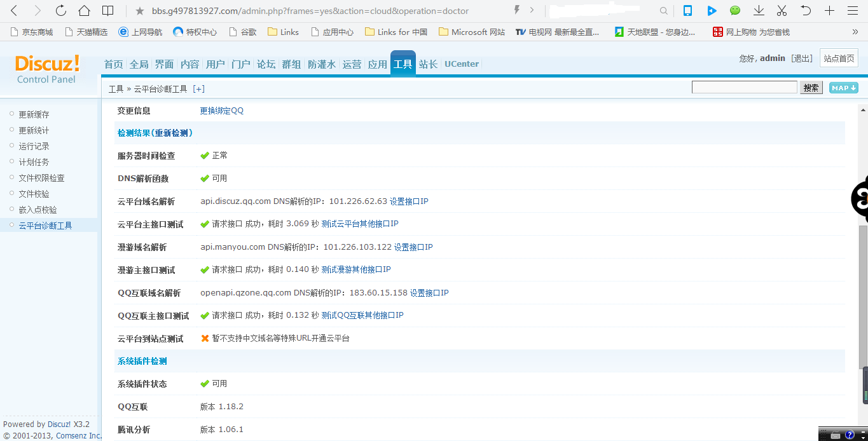Select the 论坛 menu tab
Screen dimensions: 868x441
click(266, 64)
